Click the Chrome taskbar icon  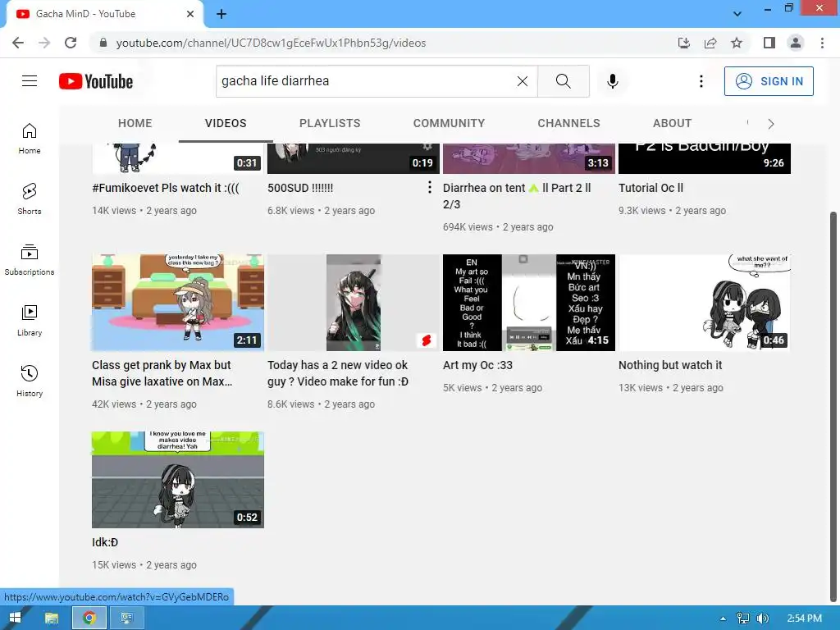(x=89, y=619)
